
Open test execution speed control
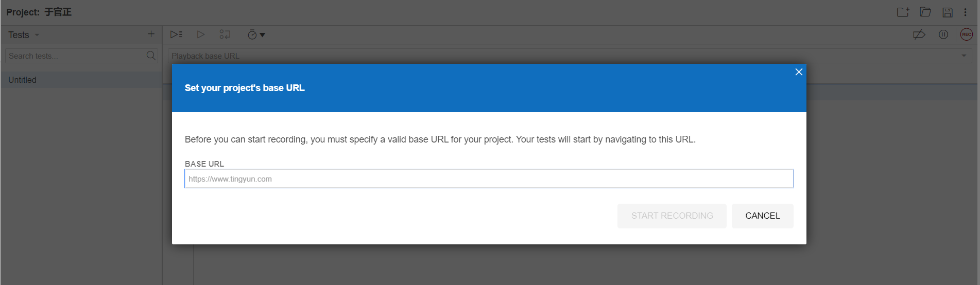[256, 35]
